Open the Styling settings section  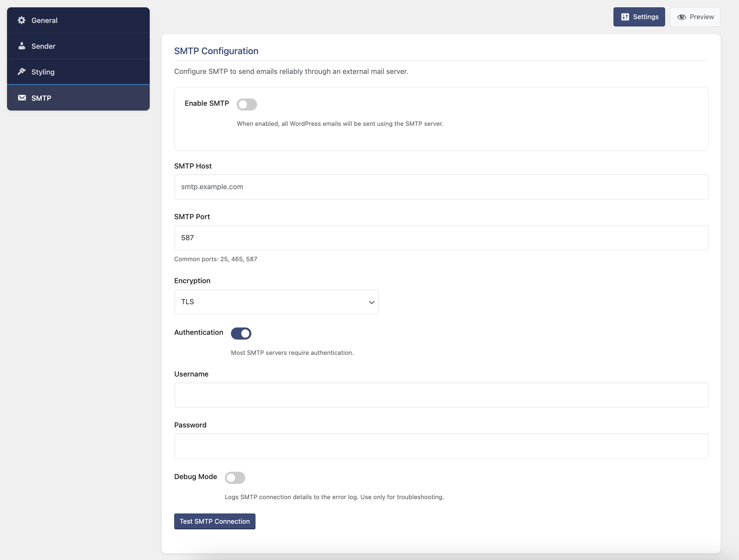[x=43, y=71]
